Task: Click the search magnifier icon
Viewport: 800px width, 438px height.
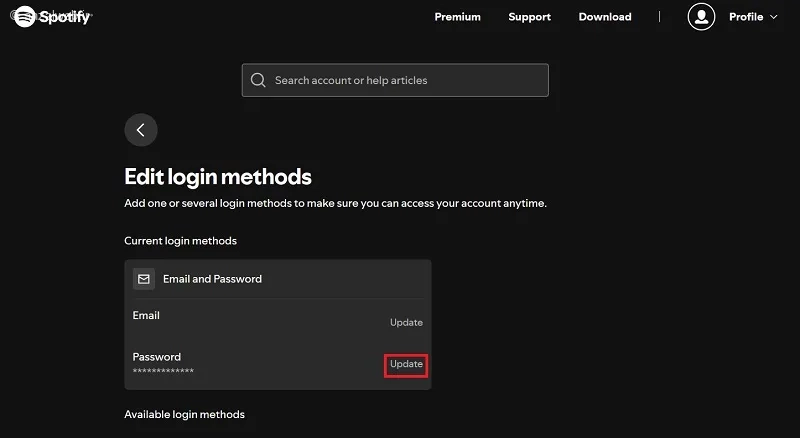Action: tap(259, 80)
